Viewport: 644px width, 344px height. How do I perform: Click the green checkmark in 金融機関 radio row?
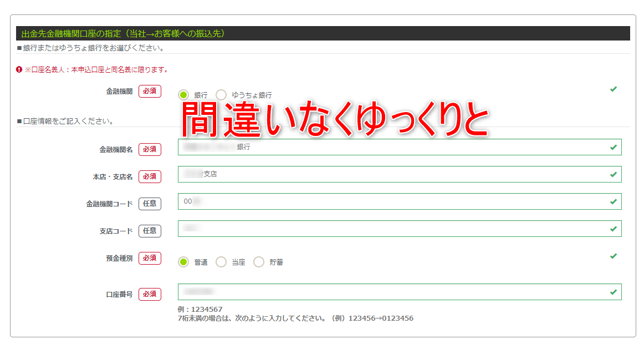[x=613, y=89]
